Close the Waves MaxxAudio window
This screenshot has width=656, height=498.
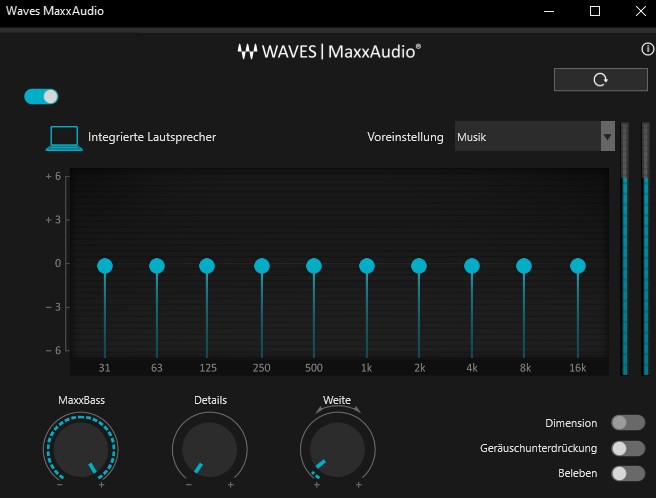(x=641, y=11)
